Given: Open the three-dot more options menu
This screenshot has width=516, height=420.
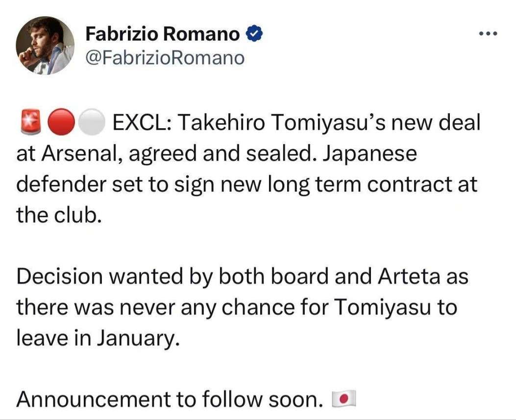Looking at the screenshot, I should pyautogui.click(x=487, y=34).
